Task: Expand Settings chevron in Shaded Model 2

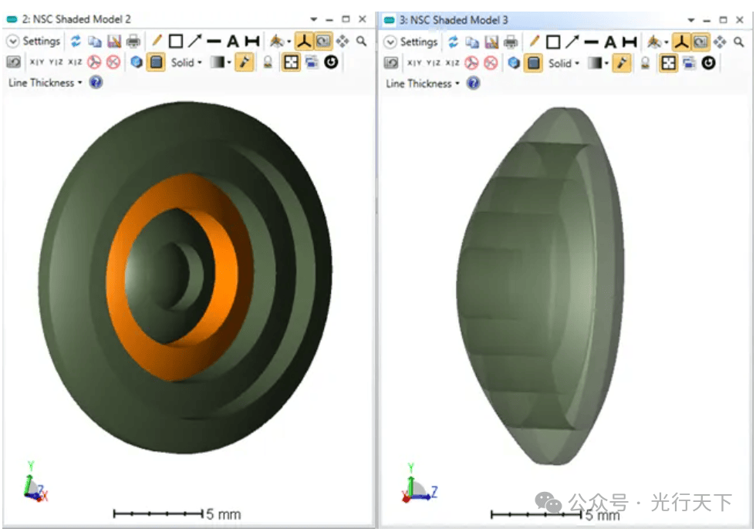Action: [13, 42]
